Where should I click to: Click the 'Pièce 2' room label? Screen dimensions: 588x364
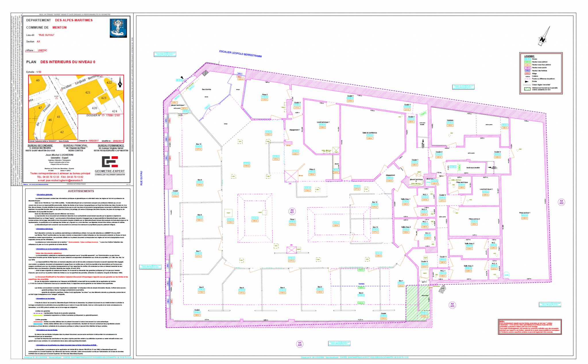(264, 94)
